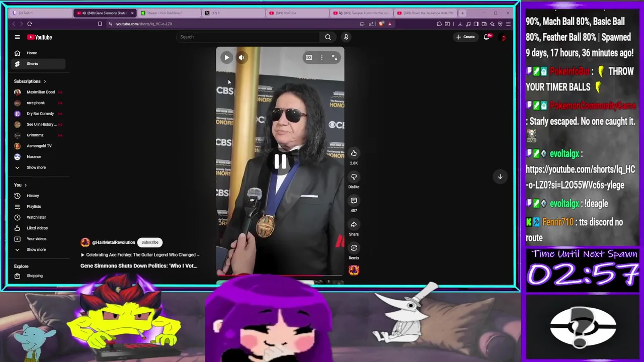
Task: Open the notifications bell
Action: (487, 37)
